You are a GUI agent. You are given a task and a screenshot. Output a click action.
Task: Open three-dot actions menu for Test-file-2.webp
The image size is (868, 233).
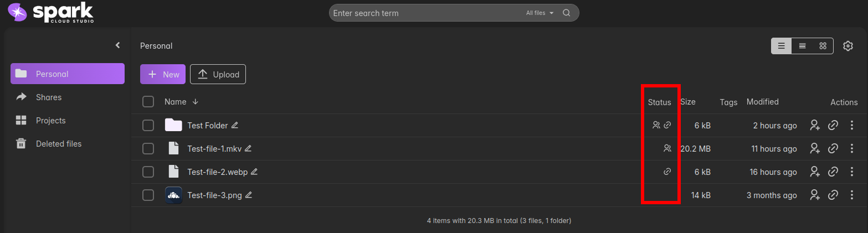coord(852,172)
